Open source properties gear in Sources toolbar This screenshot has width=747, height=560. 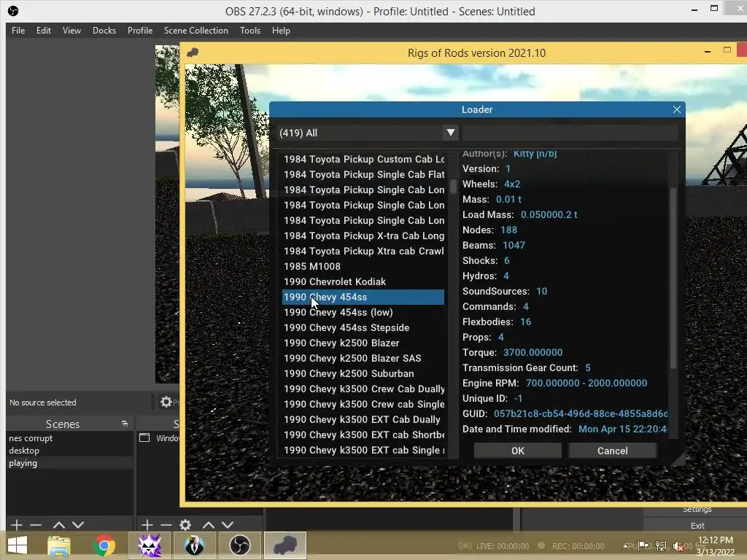pyautogui.click(x=185, y=525)
